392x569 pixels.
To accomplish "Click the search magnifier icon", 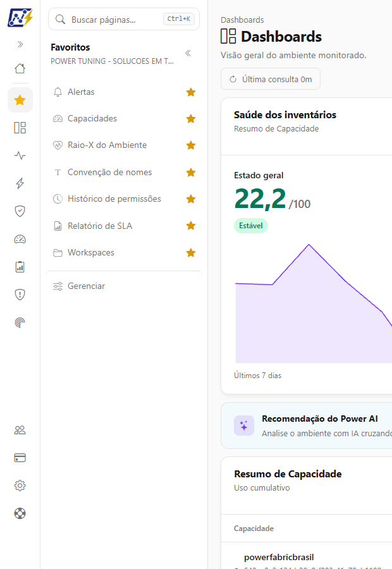I will pos(60,19).
